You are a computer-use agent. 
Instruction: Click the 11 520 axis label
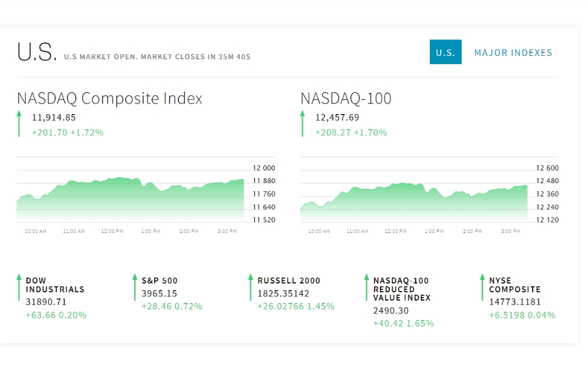coord(264,220)
